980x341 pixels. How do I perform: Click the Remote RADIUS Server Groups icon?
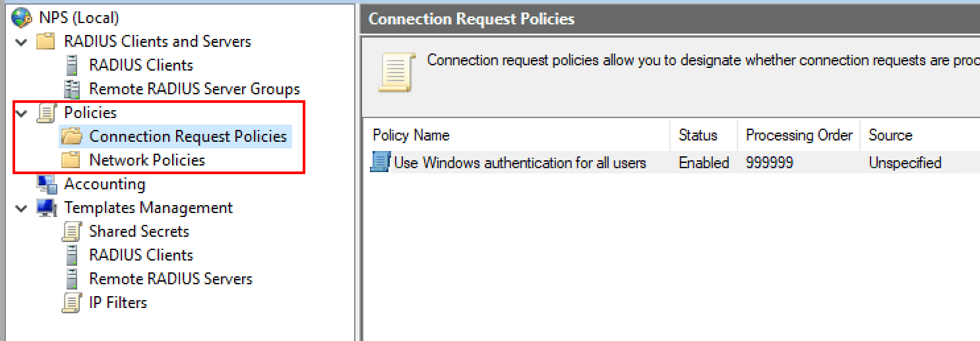pyautogui.click(x=71, y=89)
